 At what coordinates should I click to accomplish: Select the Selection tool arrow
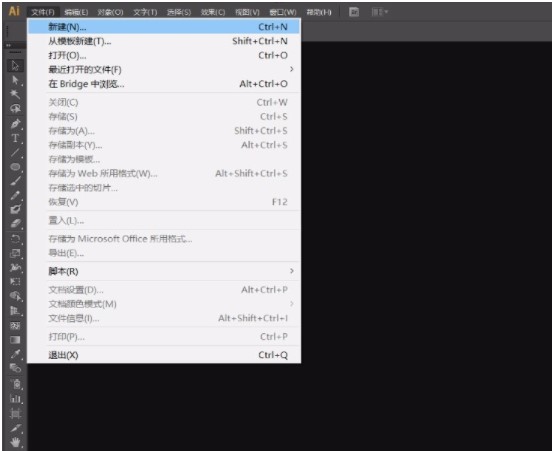coord(15,66)
